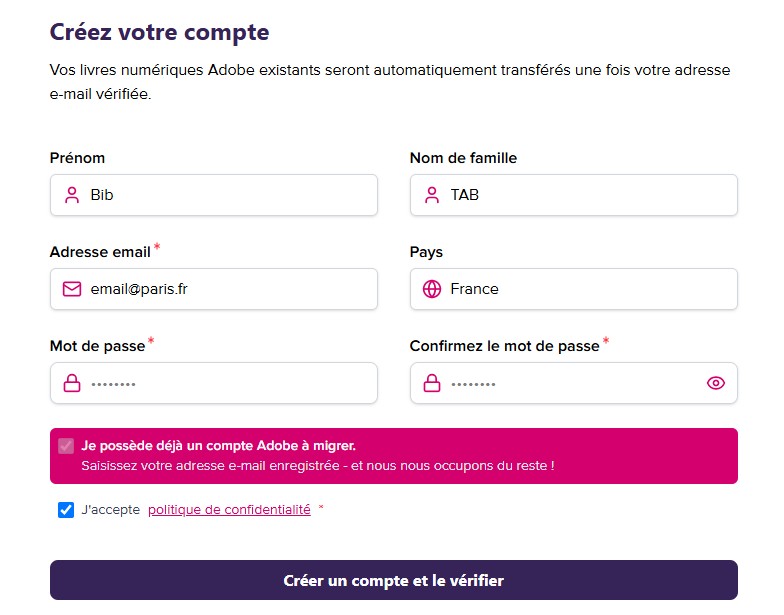Viewport: 784px width, 615px height.
Task: Click the globe icon in Pays field
Action: pyautogui.click(x=432, y=289)
